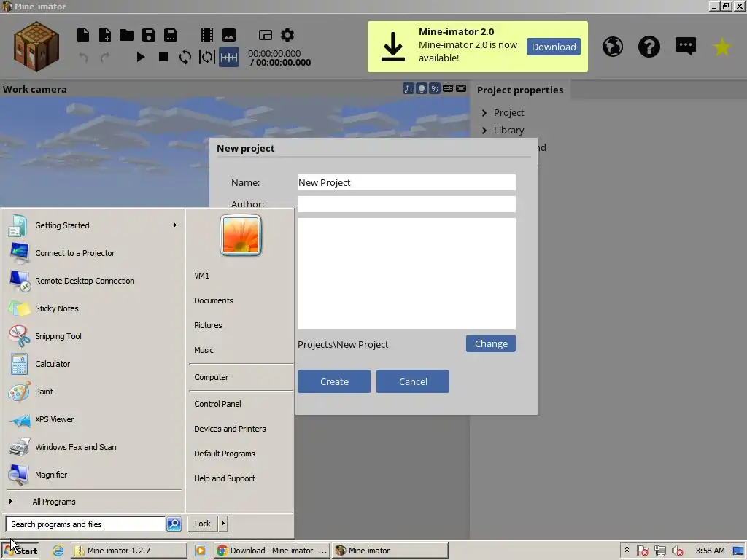Toggle the loop region icon
The image size is (747, 560).
206,57
